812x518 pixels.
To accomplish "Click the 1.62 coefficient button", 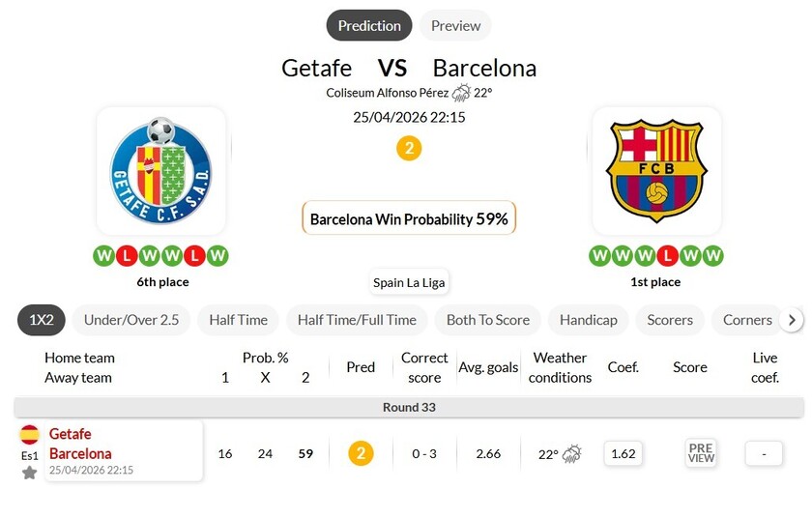I will click(x=623, y=453).
